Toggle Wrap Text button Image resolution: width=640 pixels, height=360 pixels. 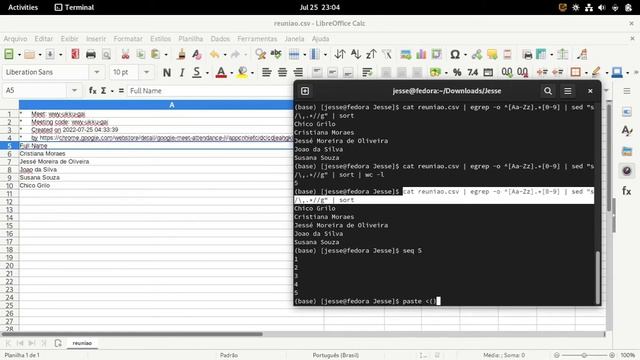(367, 72)
